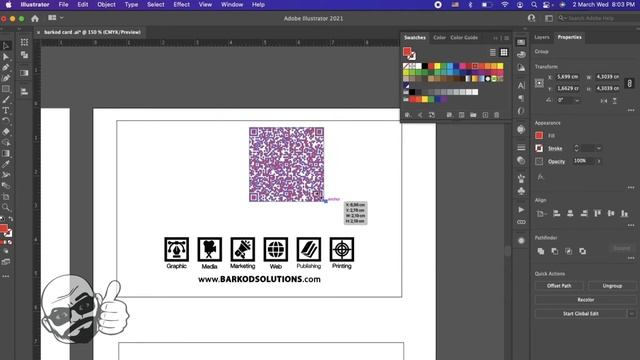Click the fx effects icon
Screen dimensions: 640x360
click(x=540, y=177)
